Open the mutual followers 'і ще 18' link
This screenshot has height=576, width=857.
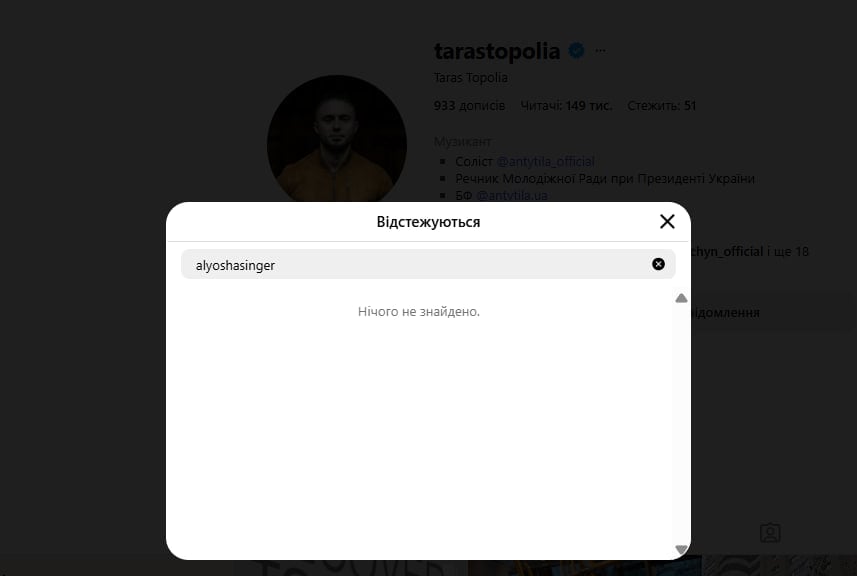point(788,251)
